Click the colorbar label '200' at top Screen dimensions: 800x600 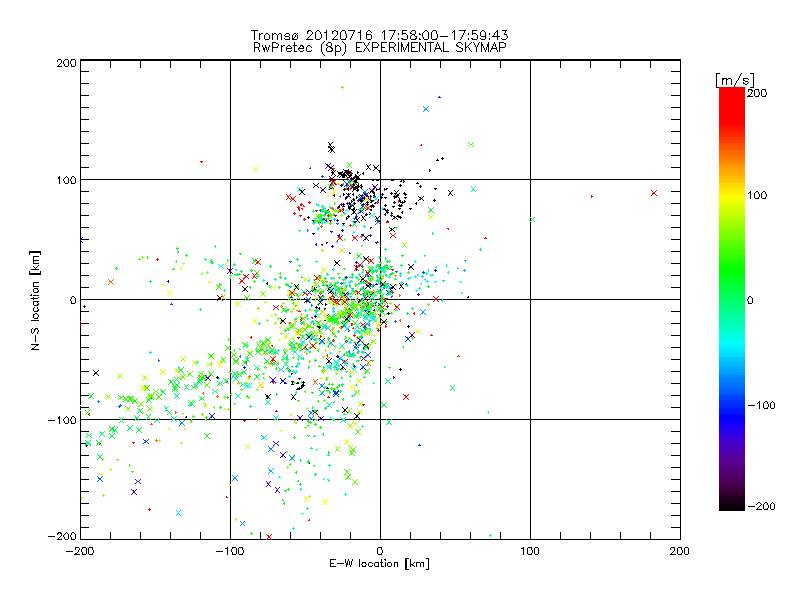point(757,93)
